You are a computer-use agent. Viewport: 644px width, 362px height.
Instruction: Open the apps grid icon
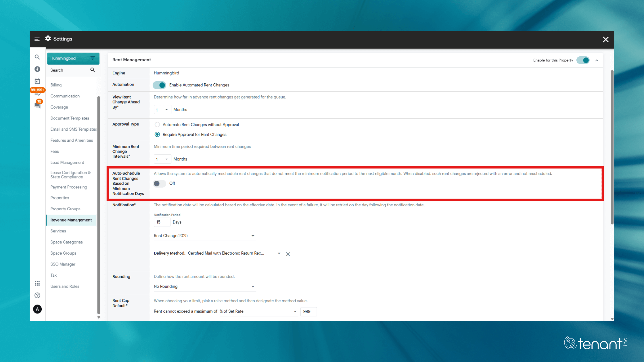37,283
